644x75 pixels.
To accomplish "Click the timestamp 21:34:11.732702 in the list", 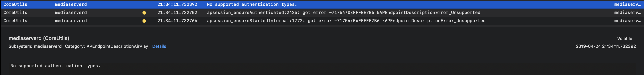I will (177, 12).
